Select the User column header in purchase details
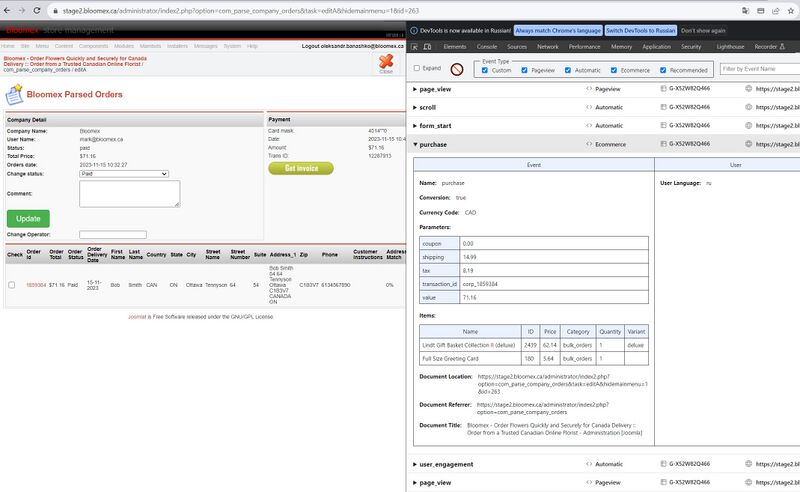 click(735, 165)
